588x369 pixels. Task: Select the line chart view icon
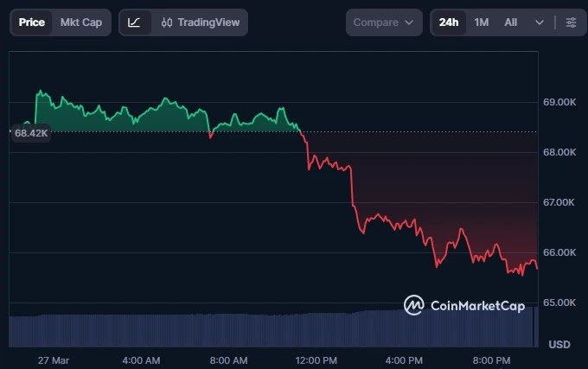click(134, 22)
